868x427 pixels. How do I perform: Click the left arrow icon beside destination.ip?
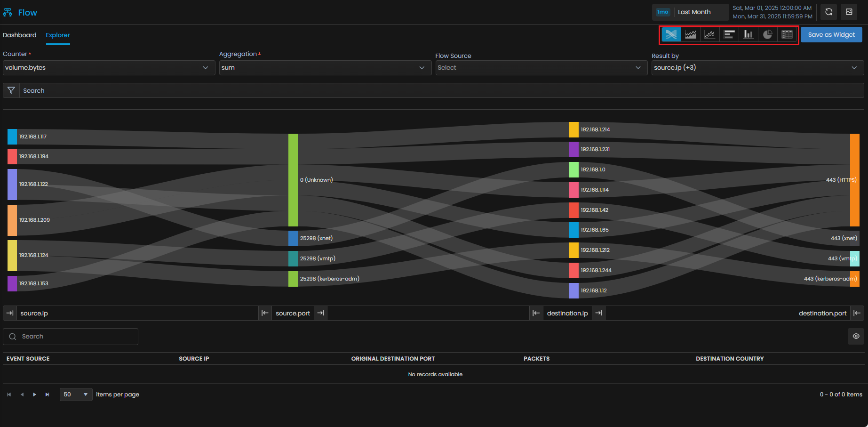pos(536,313)
